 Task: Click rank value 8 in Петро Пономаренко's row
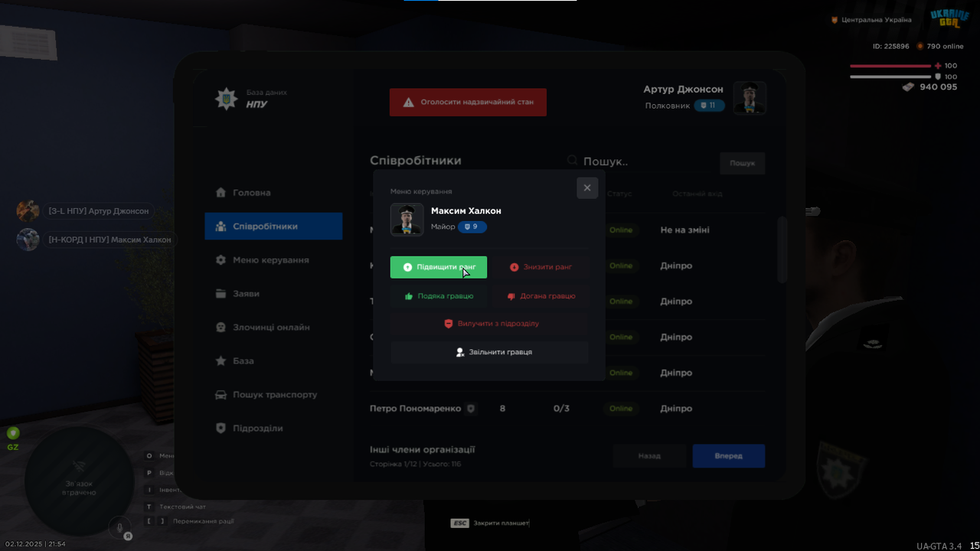pyautogui.click(x=502, y=409)
